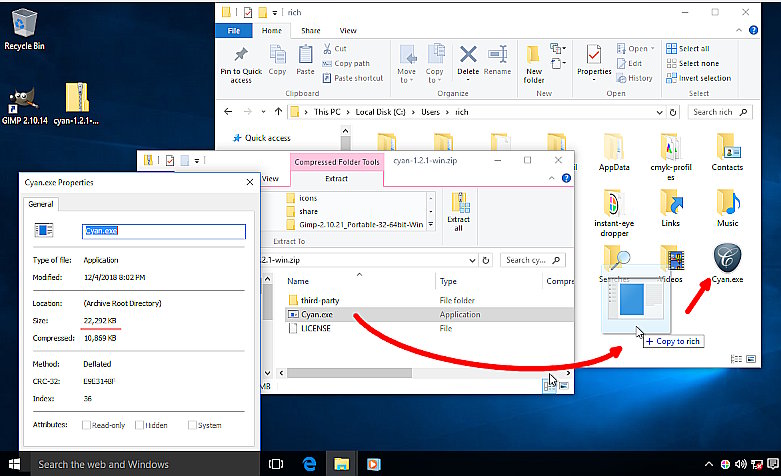This screenshot has height=476, width=781.
Task: Enable the Hidden attribute checkbox
Action: (x=139, y=425)
